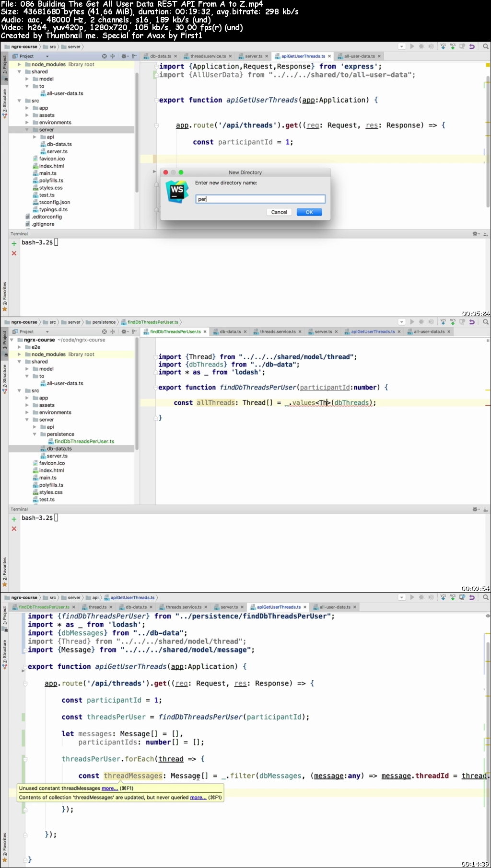491x868 pixels.
Task: Click the typings.d.ts file icon in tree
Action: pos(35,210)
